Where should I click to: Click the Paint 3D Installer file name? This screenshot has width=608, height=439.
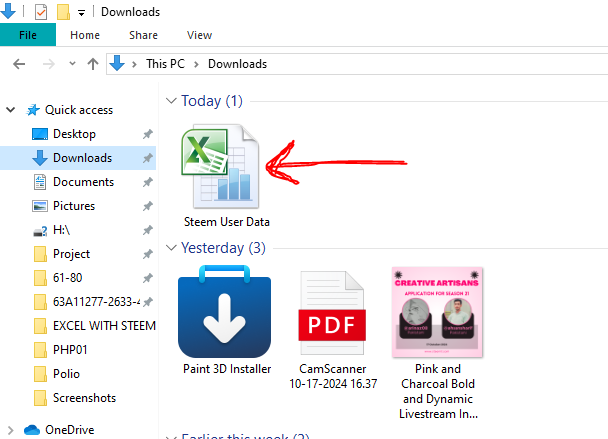coord(227,369)
